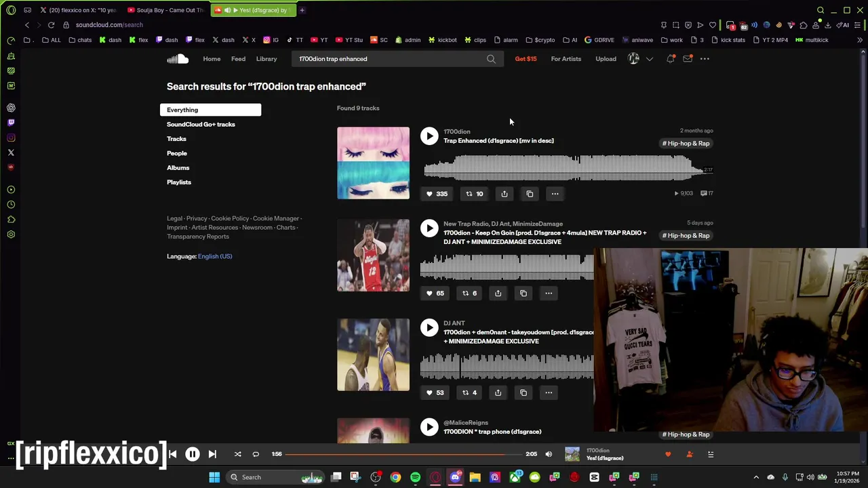The width and height of the screenshot is (868, 488).
Task: Go to Home in SoundCloud nav
Action: 212,59
